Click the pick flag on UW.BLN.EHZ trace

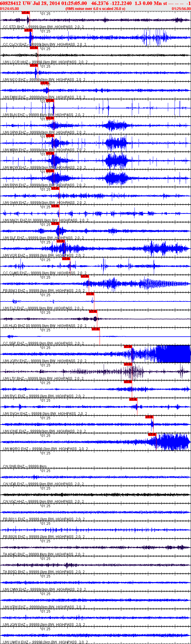50,100
